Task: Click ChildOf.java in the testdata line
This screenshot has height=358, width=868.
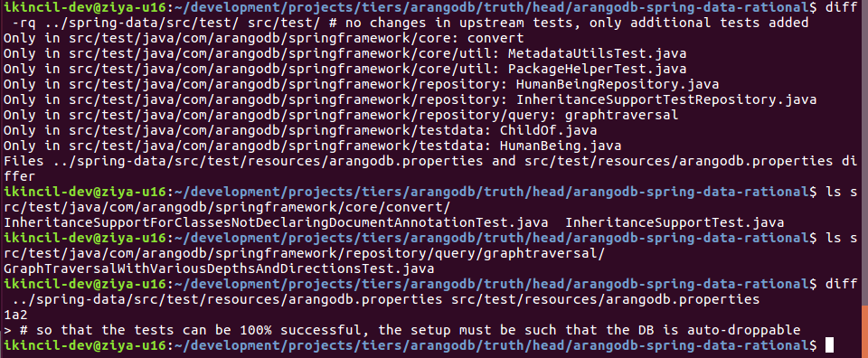Action: pos(548,130)
